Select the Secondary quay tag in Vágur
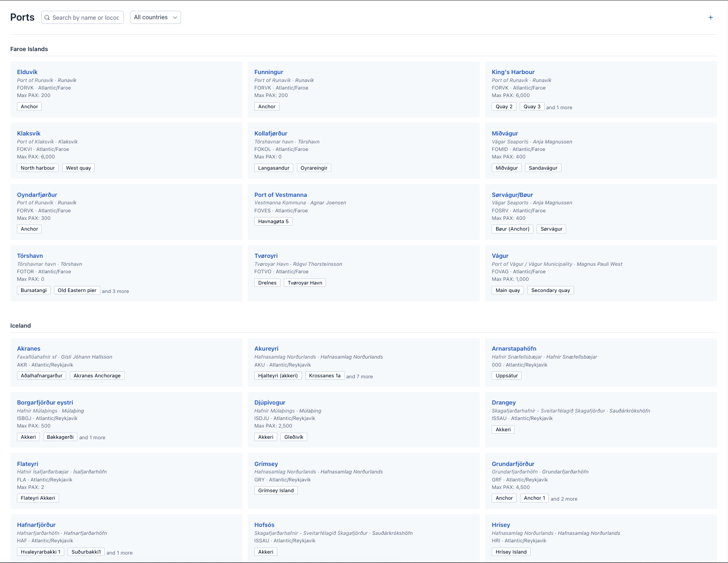 (x=551, y=290)
